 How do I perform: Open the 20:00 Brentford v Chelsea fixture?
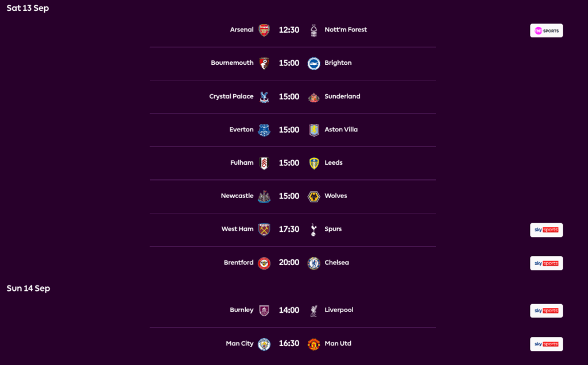(289, 263)
